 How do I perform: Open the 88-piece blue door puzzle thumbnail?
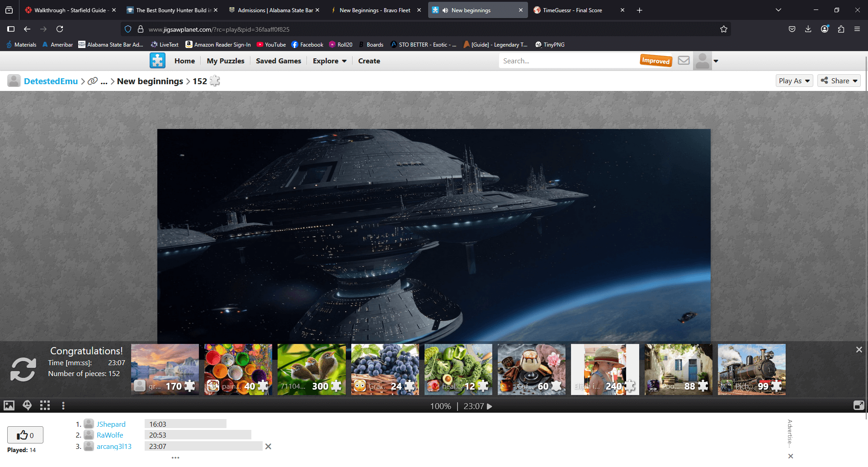coord(679,369)
